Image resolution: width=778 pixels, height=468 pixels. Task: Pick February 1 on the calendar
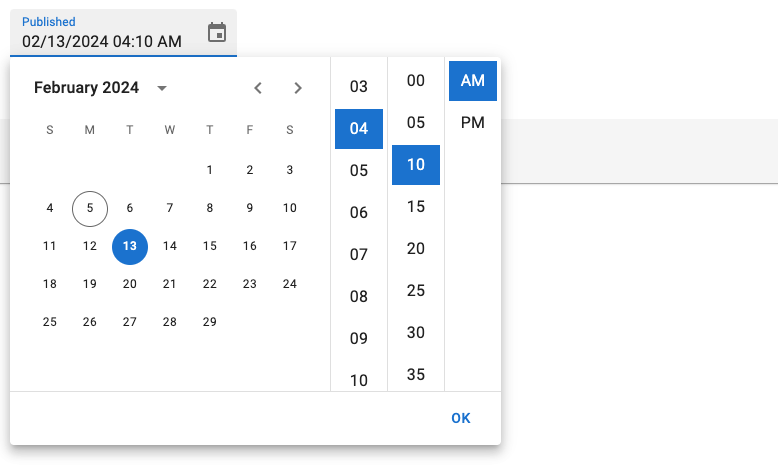[x=210, y=170]
